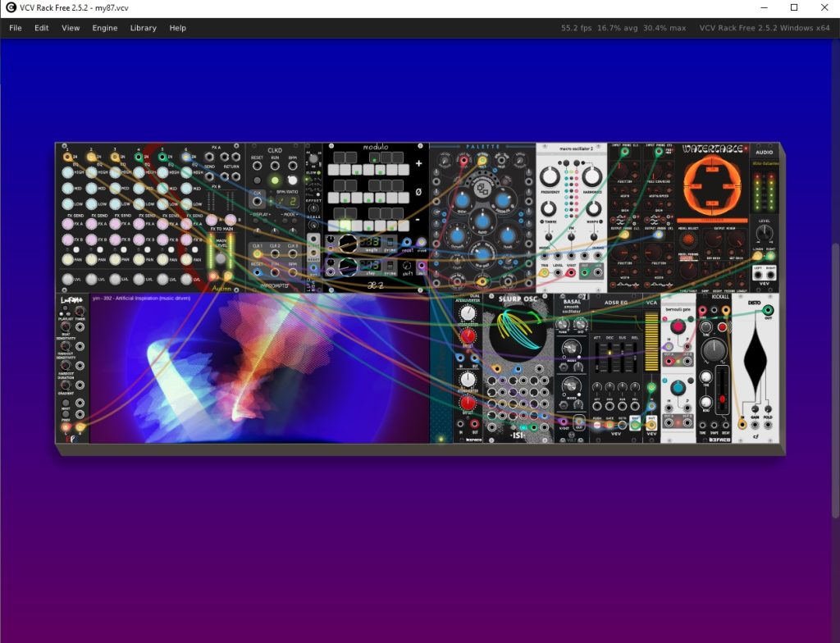Click channel 1 LVL knob on mixer
840x643 pixels.
[67, 279]
